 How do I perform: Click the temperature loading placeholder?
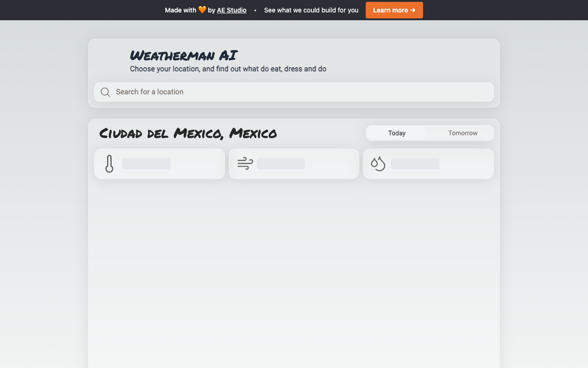coord(146,164)
